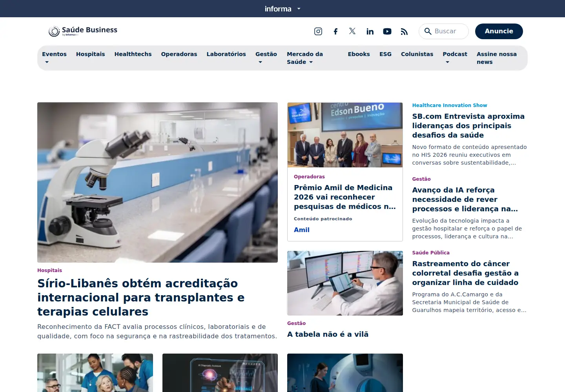The height and width of the screenshot is (392, 565).
Task: Expand the Gestão menu arrow
Action: point(260,62)
